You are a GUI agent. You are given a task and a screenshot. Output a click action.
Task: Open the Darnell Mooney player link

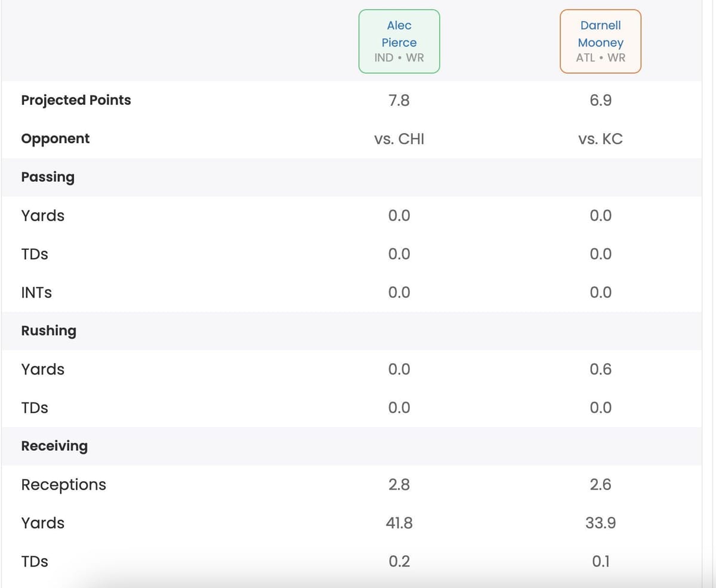click(600, 34)
